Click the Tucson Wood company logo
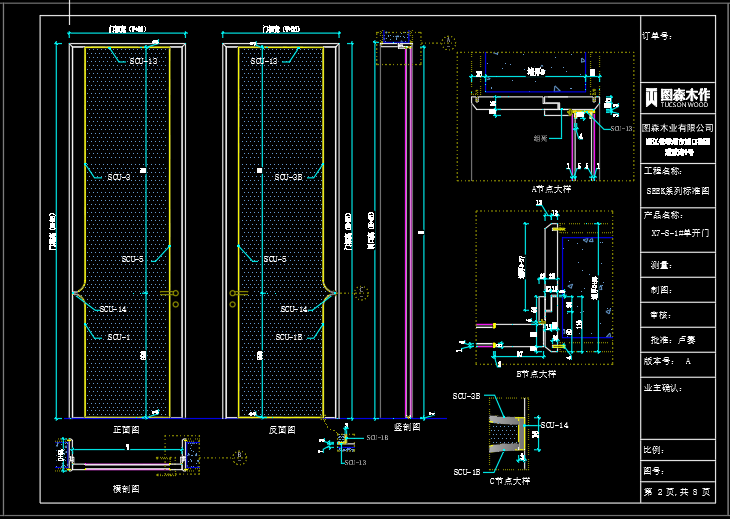 pos(677,96)
